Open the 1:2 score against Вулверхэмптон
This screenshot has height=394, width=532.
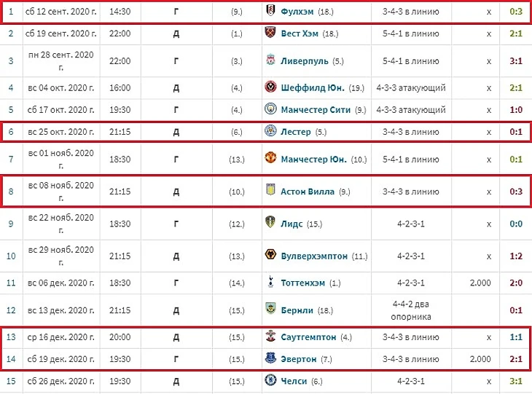click(515, 256)
